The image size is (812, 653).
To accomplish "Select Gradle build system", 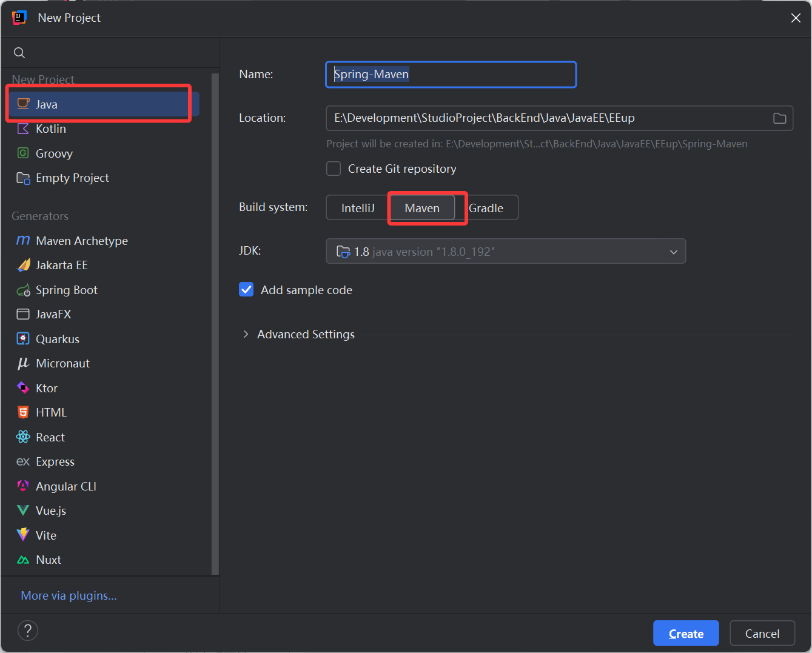I will coord(486,208).
